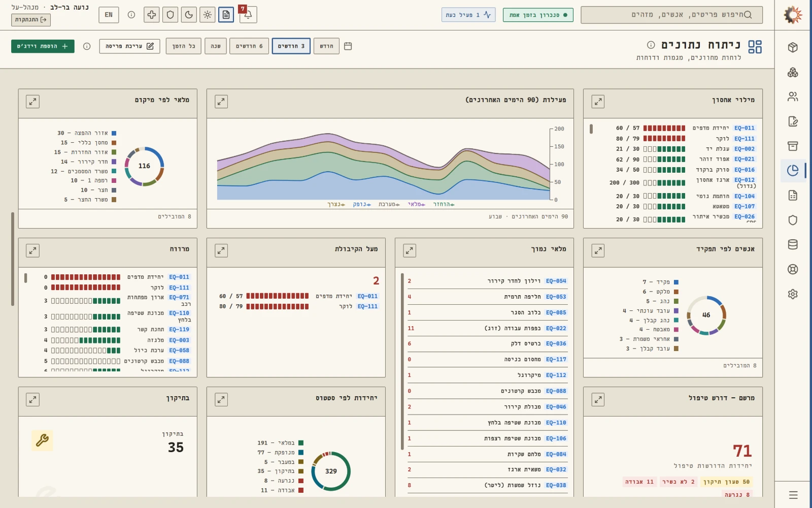Viewport: 812px width, 508px height.
Task: Select the כל הזמן period tab
Action: (184, 46)
